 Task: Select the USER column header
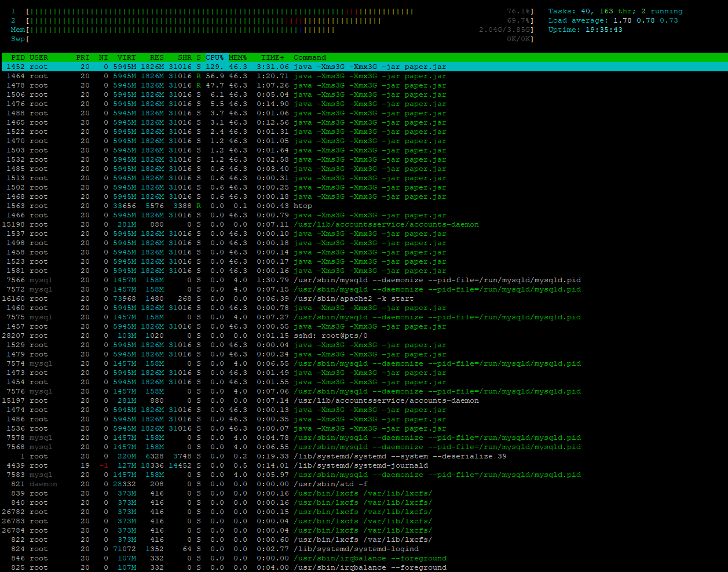coord(39,57)
